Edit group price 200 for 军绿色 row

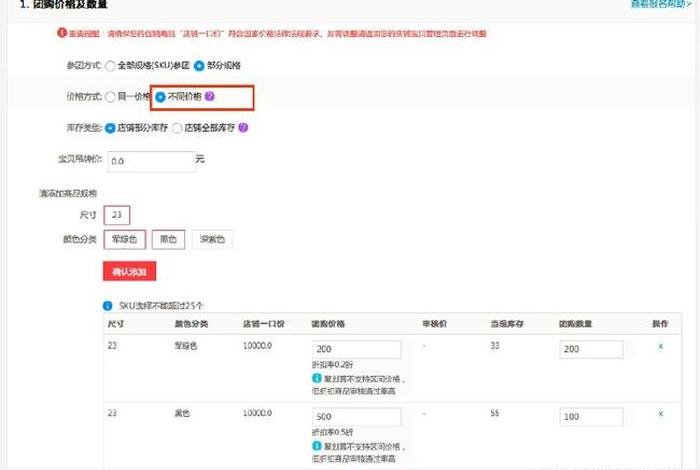pos(357,349)
